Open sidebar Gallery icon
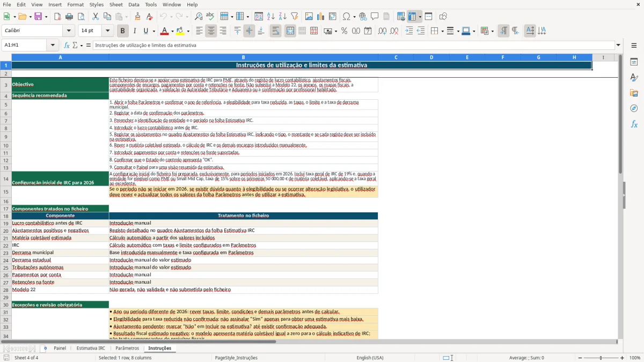Viewport: 644px width, 362px height. (634, 93)
